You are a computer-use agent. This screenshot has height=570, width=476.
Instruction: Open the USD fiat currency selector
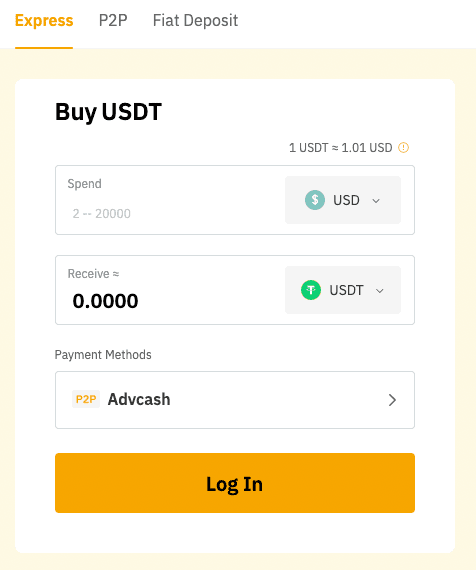pyautogui.click(x=343, y=200)
